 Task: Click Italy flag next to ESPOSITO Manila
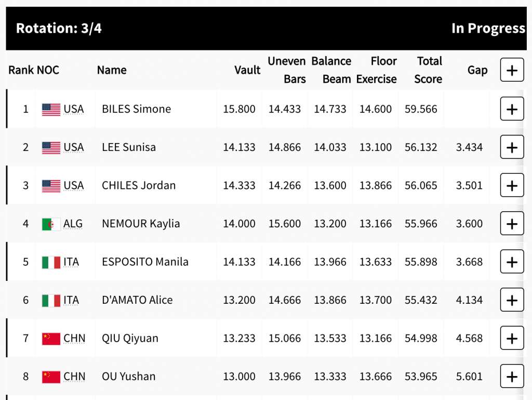[51, 262]
